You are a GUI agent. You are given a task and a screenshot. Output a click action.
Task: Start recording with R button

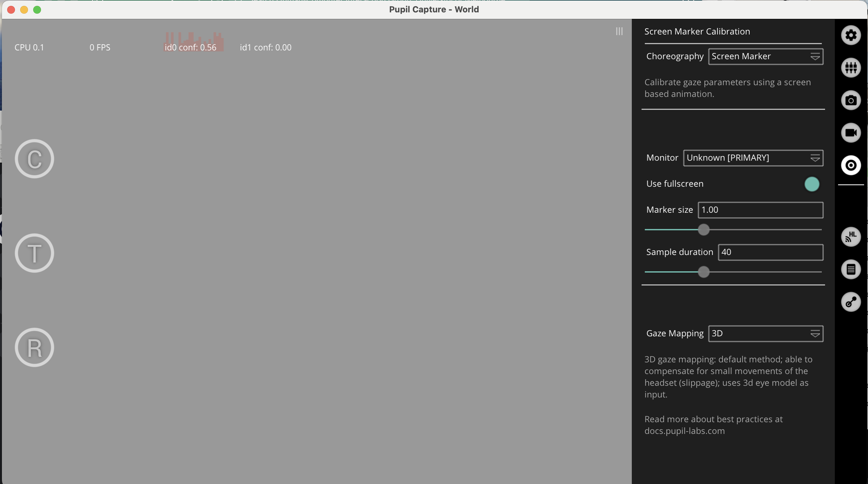click(34, 347)
